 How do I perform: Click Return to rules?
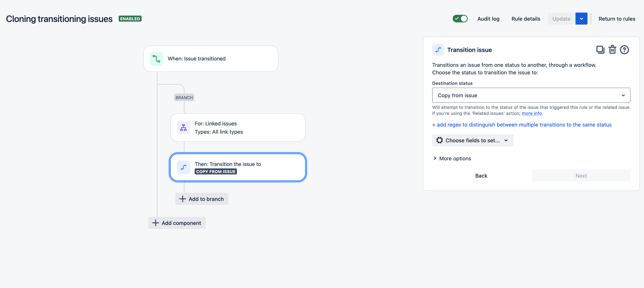tap(617, 19)
